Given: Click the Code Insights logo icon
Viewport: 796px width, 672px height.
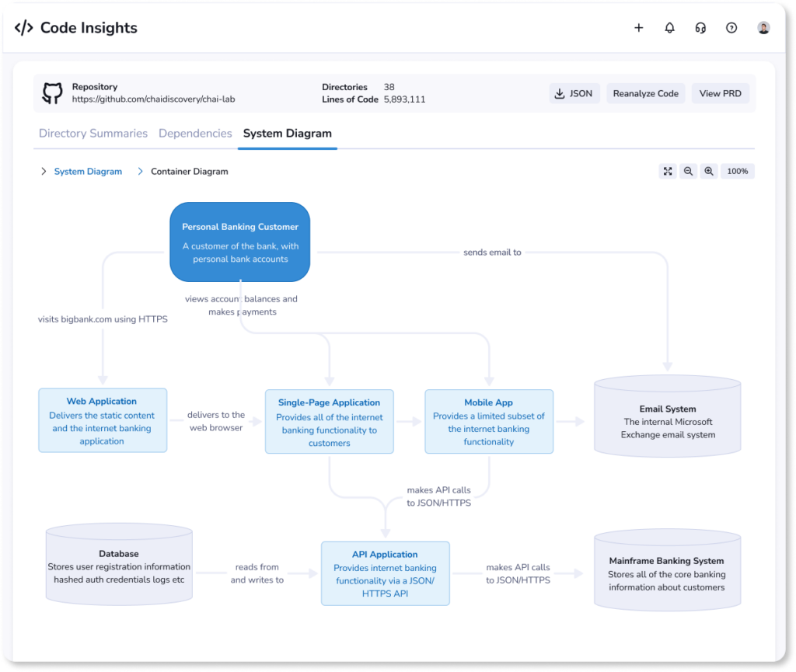Looking at the screenshot, I should point(24,28).
